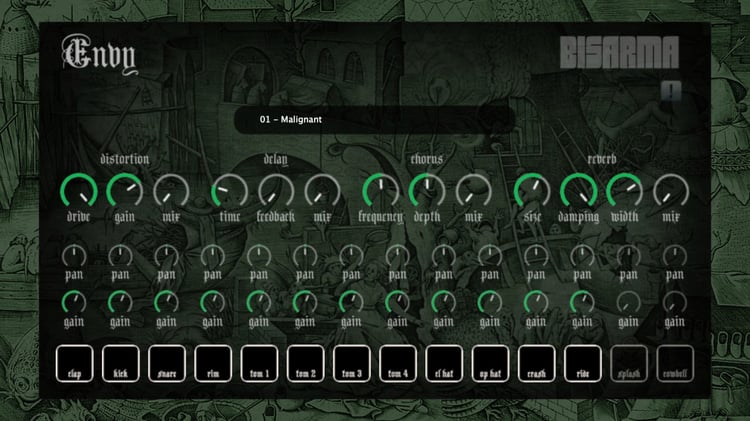Hit the ride cymbal pad
The image size is (750, 421).
coord(583,364)
